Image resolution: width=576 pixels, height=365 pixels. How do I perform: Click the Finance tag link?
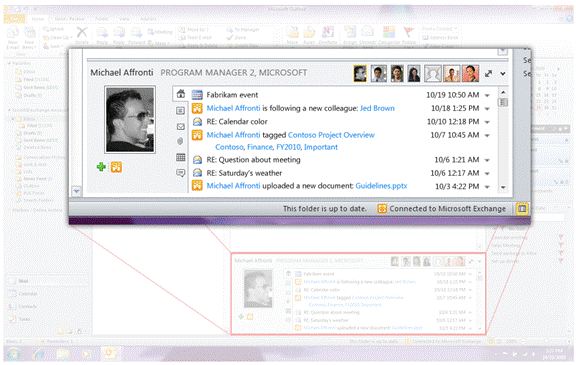click(x=260, y=147)
